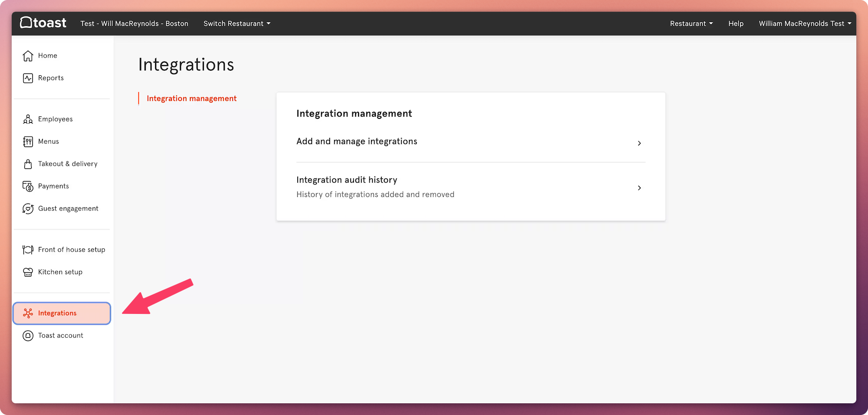Open the Toast account icon
This screenshot has width=868, height=415.
(28, 336)
